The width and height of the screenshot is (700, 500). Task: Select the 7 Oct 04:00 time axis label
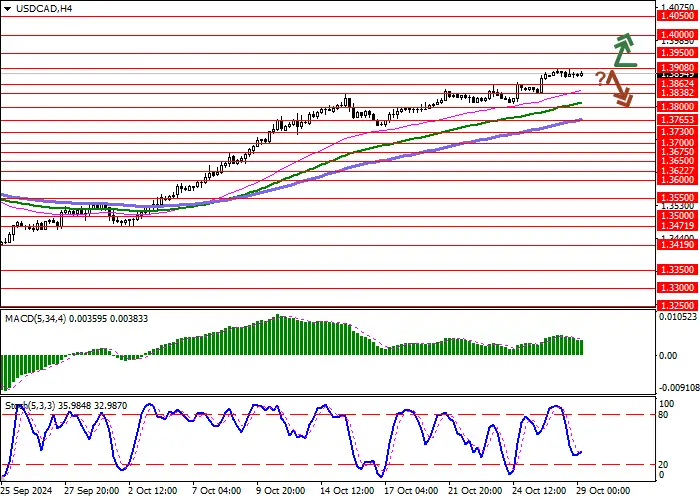(x=217, y=491)
